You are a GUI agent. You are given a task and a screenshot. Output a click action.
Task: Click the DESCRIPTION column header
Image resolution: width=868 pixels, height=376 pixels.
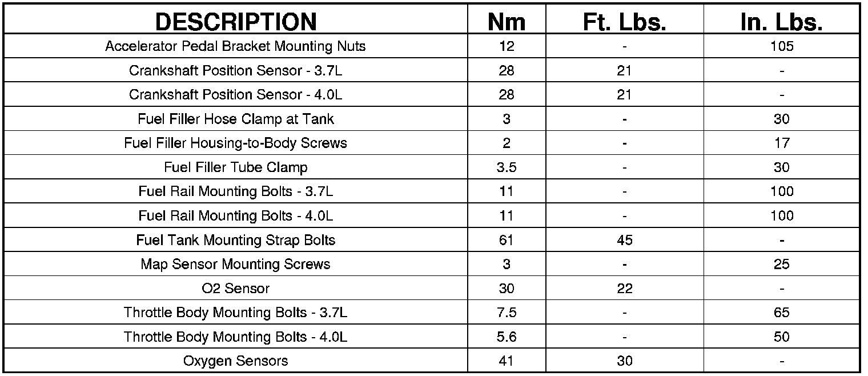235,22
